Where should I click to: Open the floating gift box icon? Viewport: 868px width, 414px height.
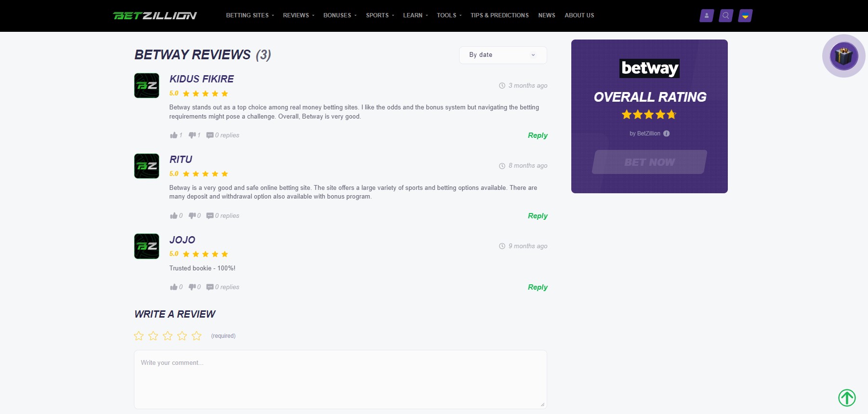tap(844, 56)
